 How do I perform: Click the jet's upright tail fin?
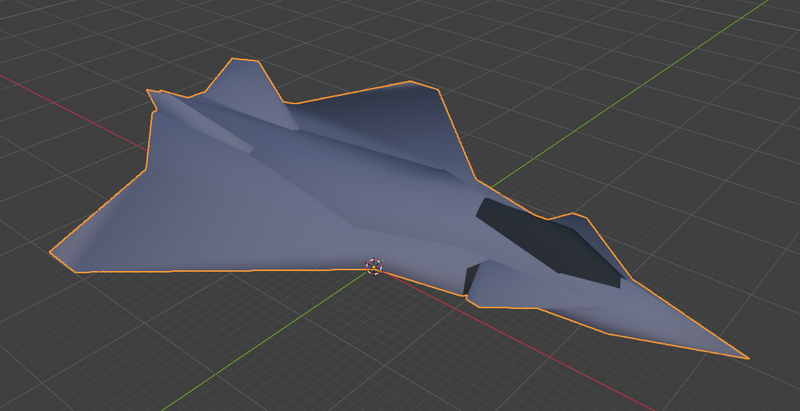(253, 94)
